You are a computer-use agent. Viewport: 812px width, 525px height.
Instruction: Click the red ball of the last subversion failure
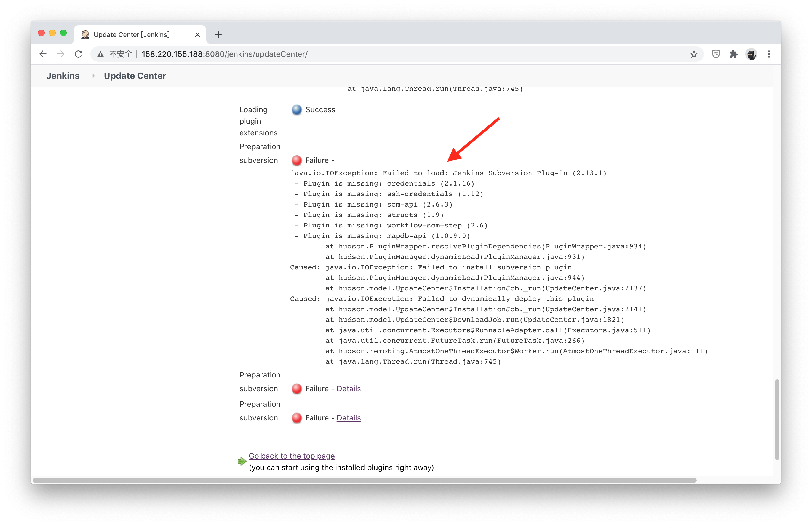[x=296, y=418]
